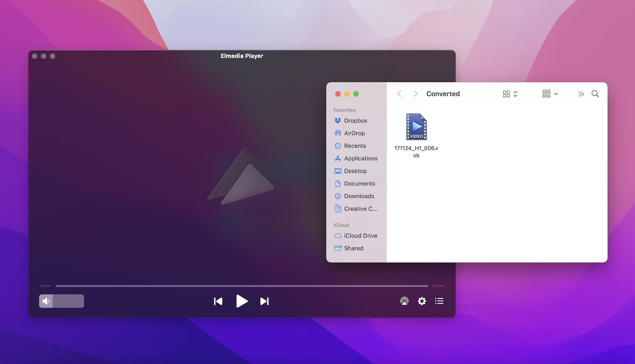Minimize the Finder window
Viewport: 635px width, 364px height.
coord(347,94)
